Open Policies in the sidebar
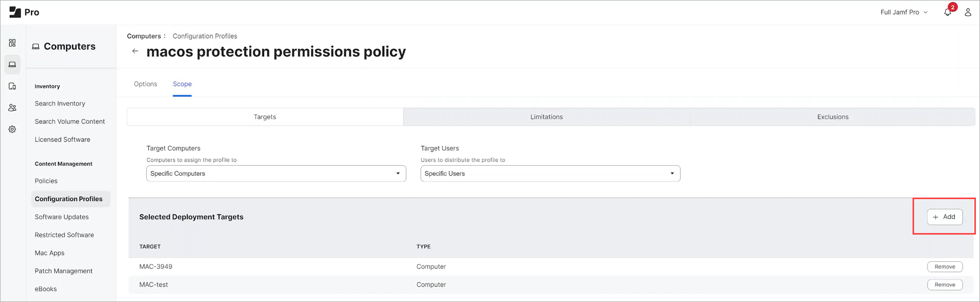 point(46,181)
